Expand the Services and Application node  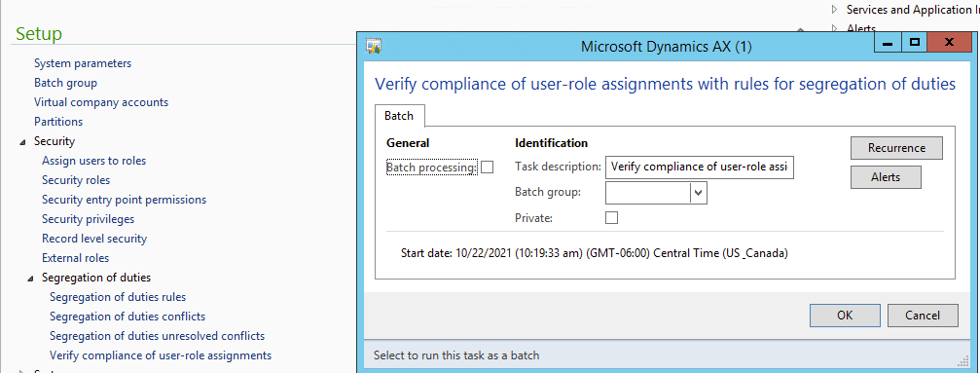[834, 10]
